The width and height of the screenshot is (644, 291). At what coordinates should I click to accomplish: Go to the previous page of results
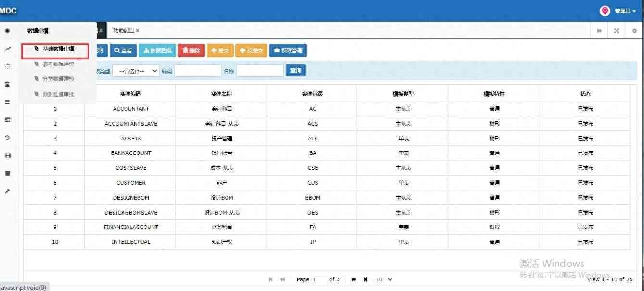[x=282, y=279]
